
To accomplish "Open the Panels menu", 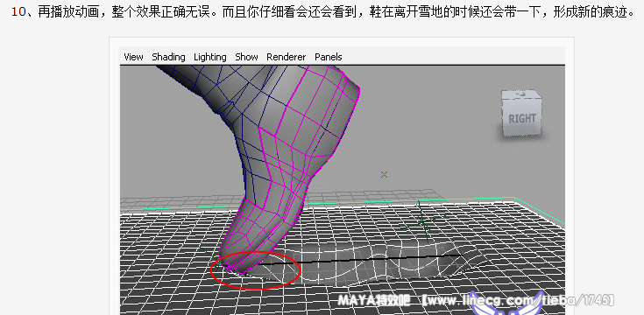I will (x=329, y=57).
